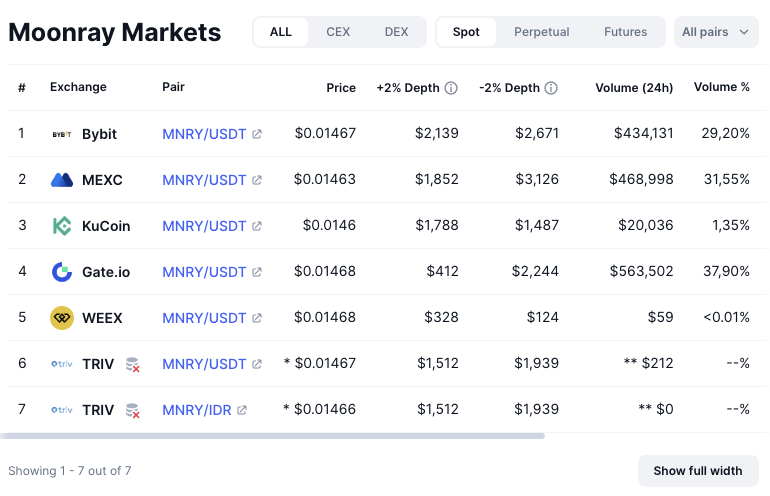Click the Bybit exchange logo
The image size is (770, 496).
(62, 134)
